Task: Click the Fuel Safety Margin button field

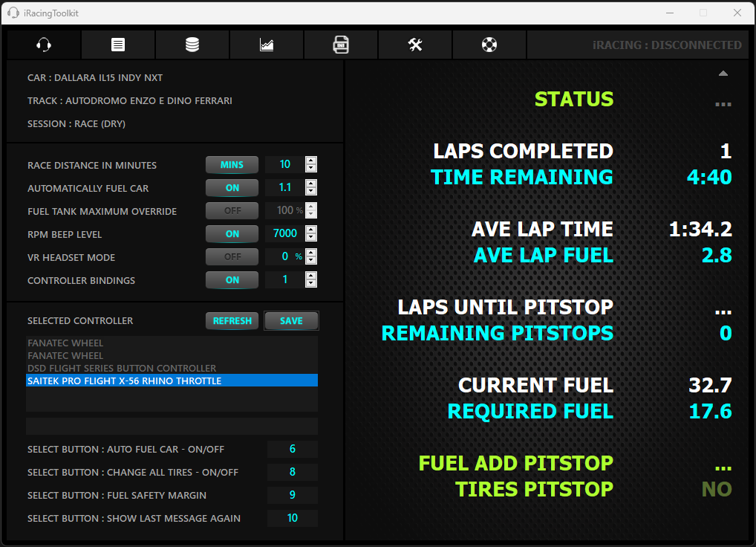Action: point(292,495)
